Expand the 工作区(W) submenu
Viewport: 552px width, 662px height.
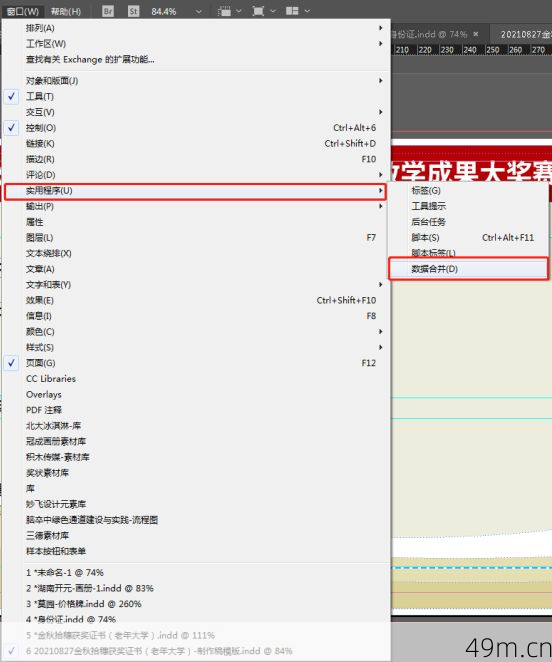[x=196, y=43]
